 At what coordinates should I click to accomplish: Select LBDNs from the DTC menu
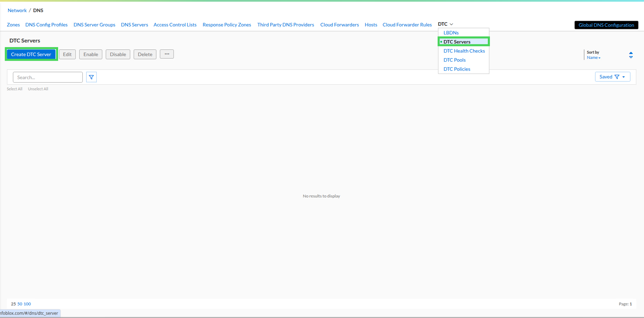[451, 33]
